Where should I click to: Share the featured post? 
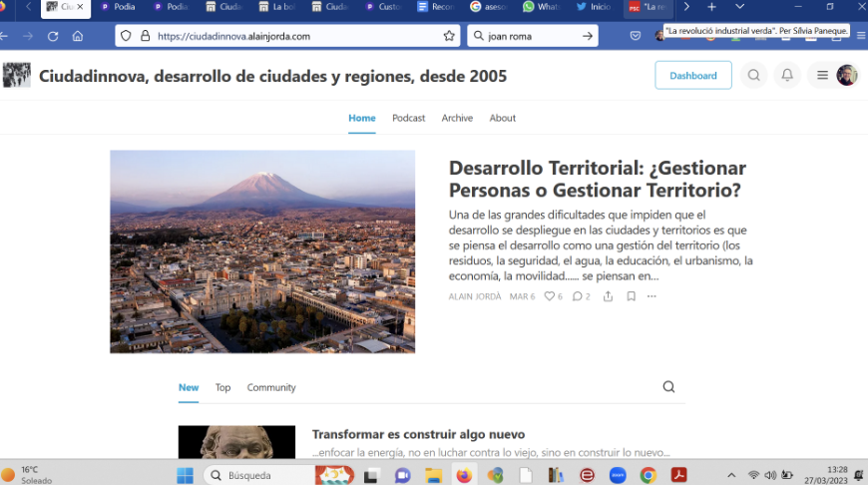point(608,296)
